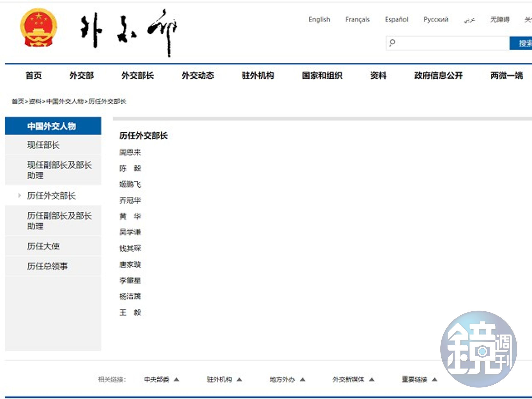
Task: Open the 无障碍 accessibility link
Action: 500,20
